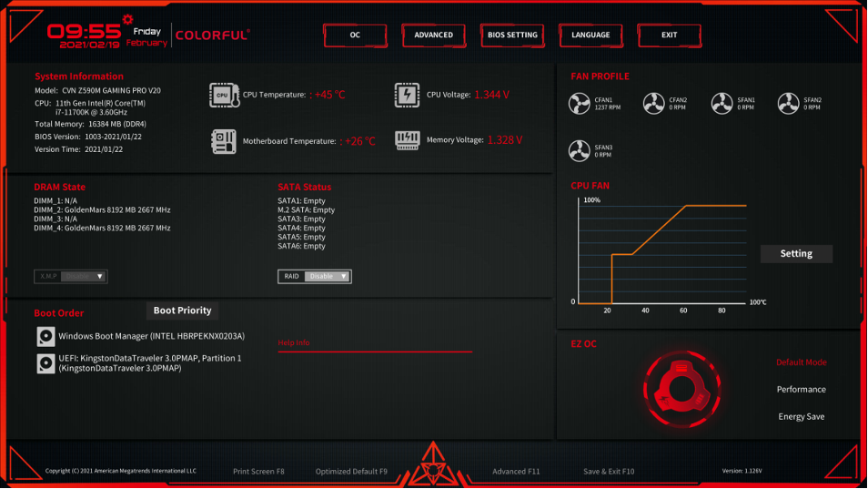Screen dimensions: 868x489
Task: Click the red emblem logo at the bottom center
Action: click(433, 464)
